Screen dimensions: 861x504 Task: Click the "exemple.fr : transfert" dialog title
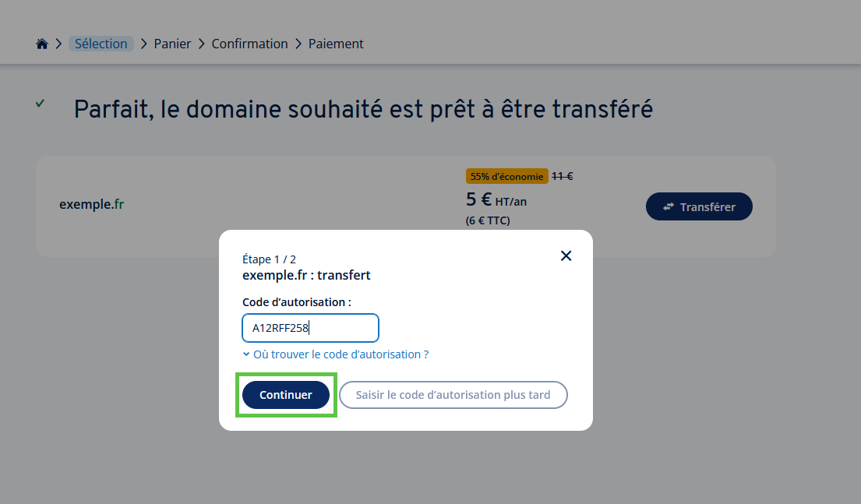(306, 275)
